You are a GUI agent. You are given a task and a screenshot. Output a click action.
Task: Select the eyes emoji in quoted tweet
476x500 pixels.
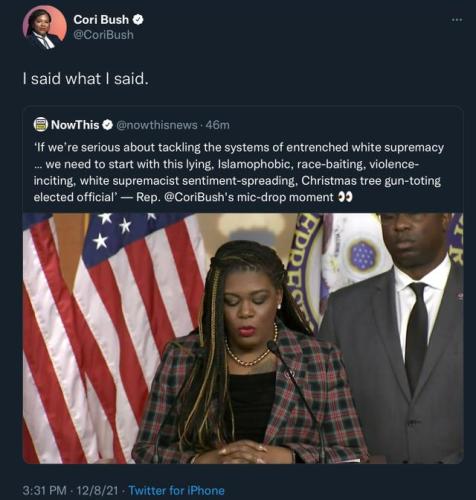[x=345, y=197]
